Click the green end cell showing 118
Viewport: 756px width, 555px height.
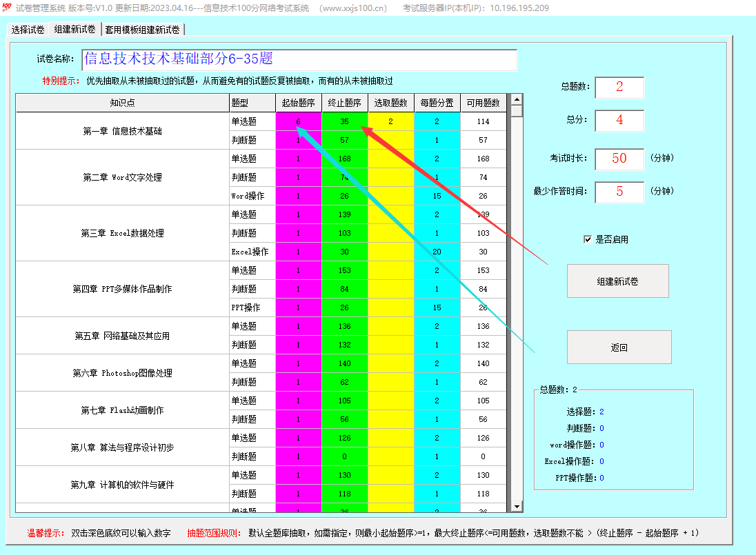344,494
